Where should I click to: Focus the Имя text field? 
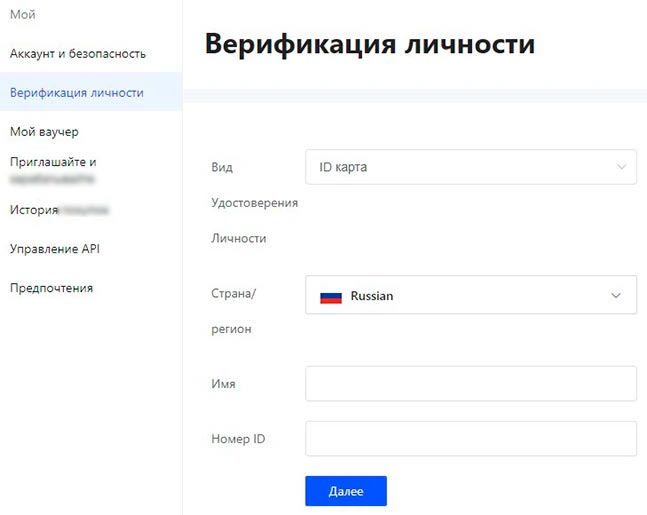470,383
